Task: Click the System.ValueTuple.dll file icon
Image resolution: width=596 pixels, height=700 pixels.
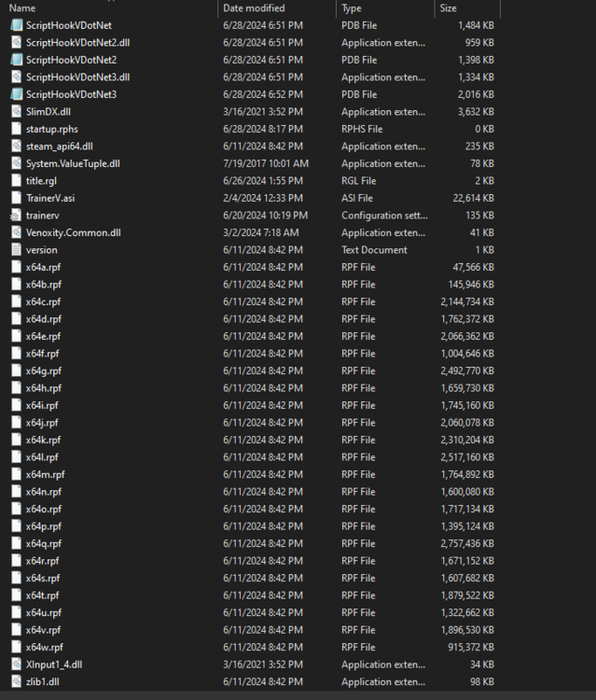Action: click(x=17, y=163)
